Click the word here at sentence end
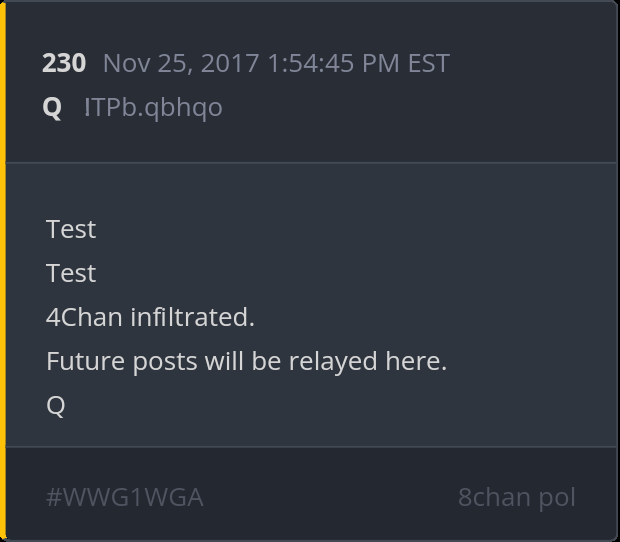 [414, 361]
